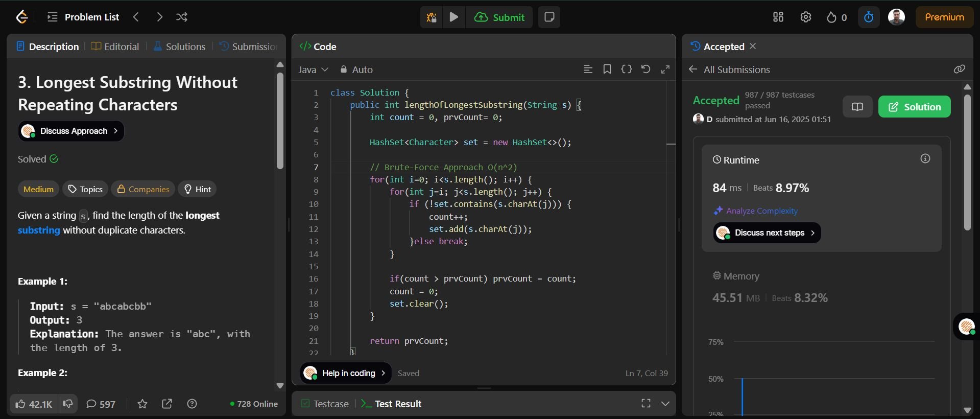Click the description panel vertical scrollbar
The image size is (980, 419).
coord(280,121)
